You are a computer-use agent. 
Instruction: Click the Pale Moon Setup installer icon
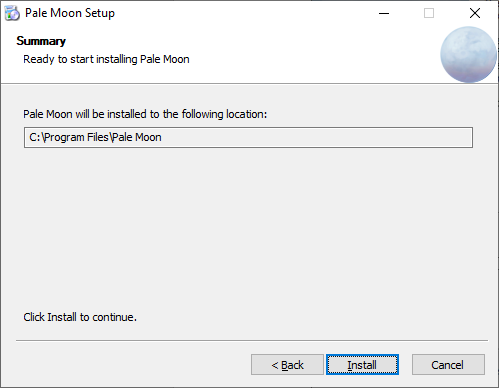12,13
